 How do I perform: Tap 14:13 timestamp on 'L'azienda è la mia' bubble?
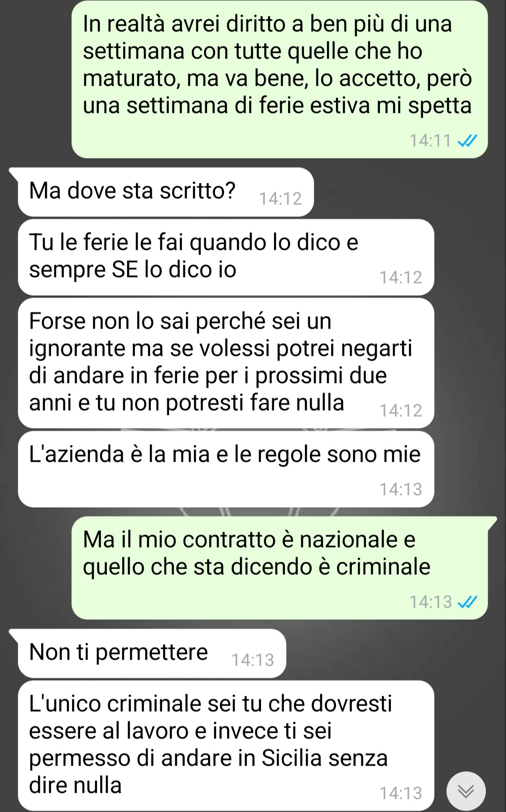[x=401, y=489]
